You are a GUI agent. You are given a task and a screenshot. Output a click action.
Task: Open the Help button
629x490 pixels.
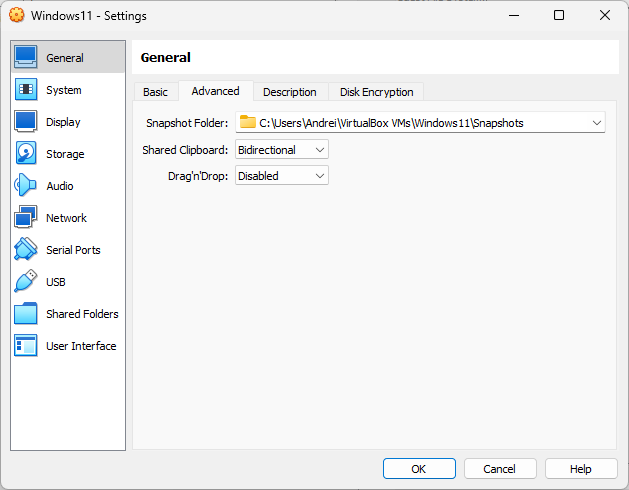point(581,469)
